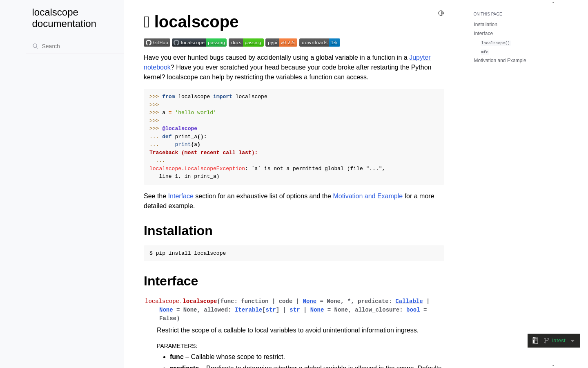Jump to Installation in page contents
The width and height of the screenshot is (588, 368).
point(486,25)
